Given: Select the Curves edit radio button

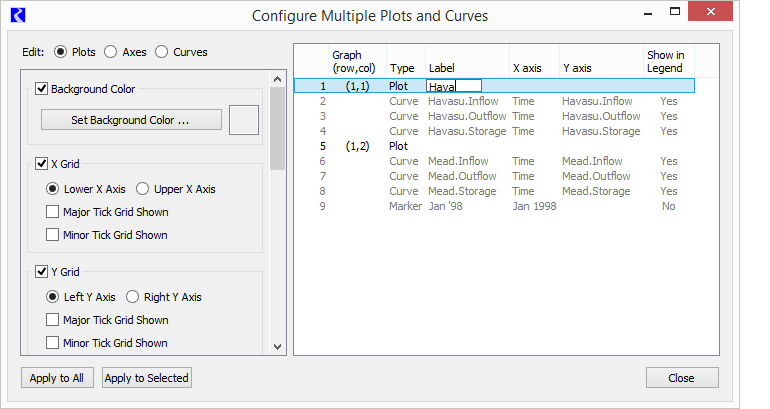Looking at the screenshot, I should tap(162, 52).
